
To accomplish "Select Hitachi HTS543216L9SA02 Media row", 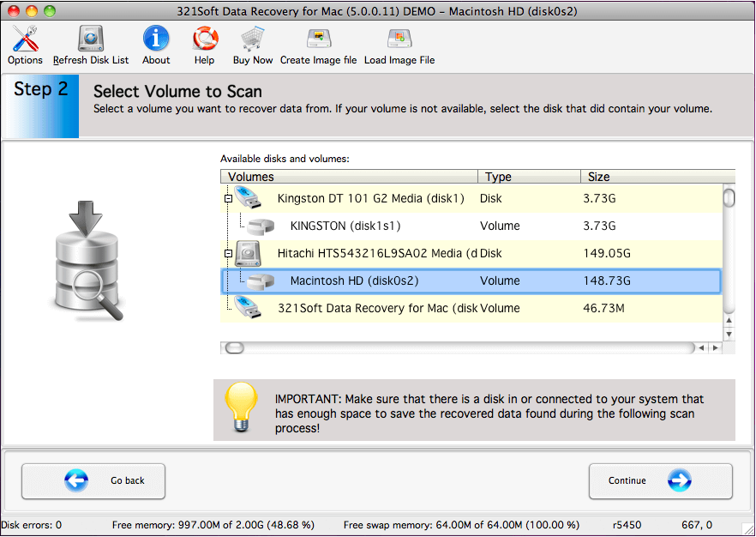I will [x=471, y=253].
